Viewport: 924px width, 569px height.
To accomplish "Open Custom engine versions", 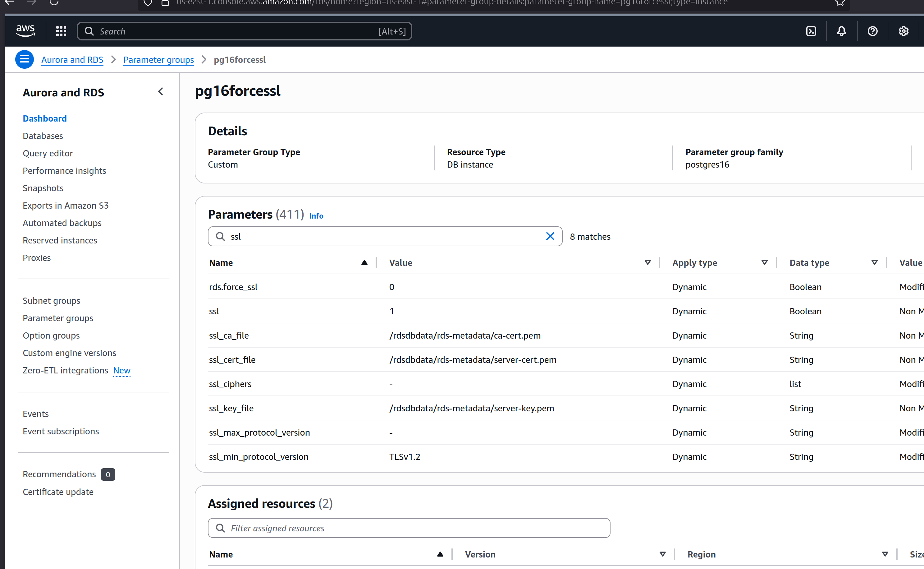I will tap(70, 353).
